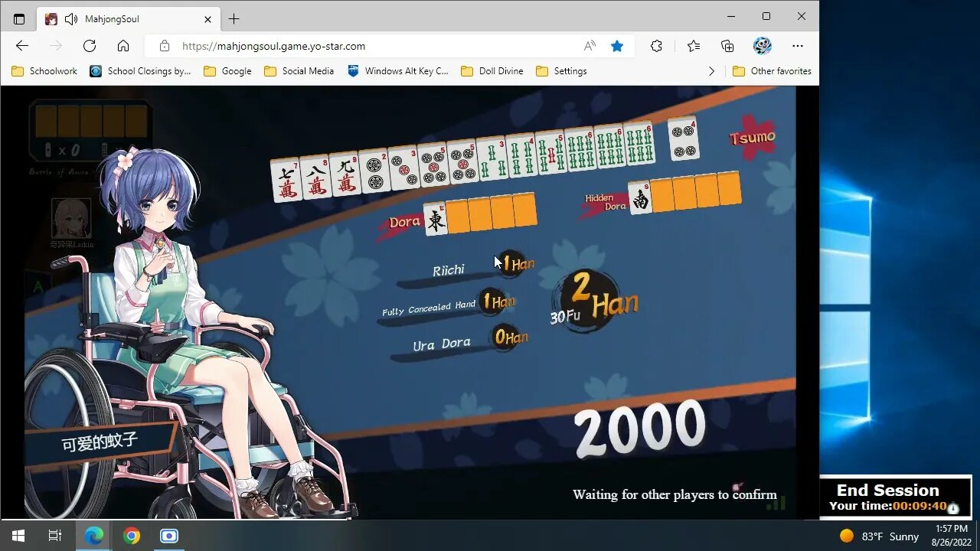Open the browser profile avatar

[763, 46]
